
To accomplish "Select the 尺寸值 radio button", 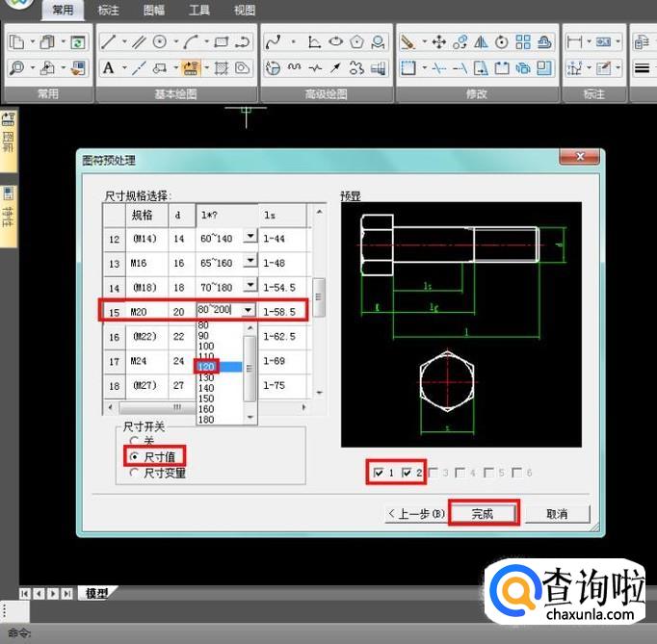I will [134, 456].
